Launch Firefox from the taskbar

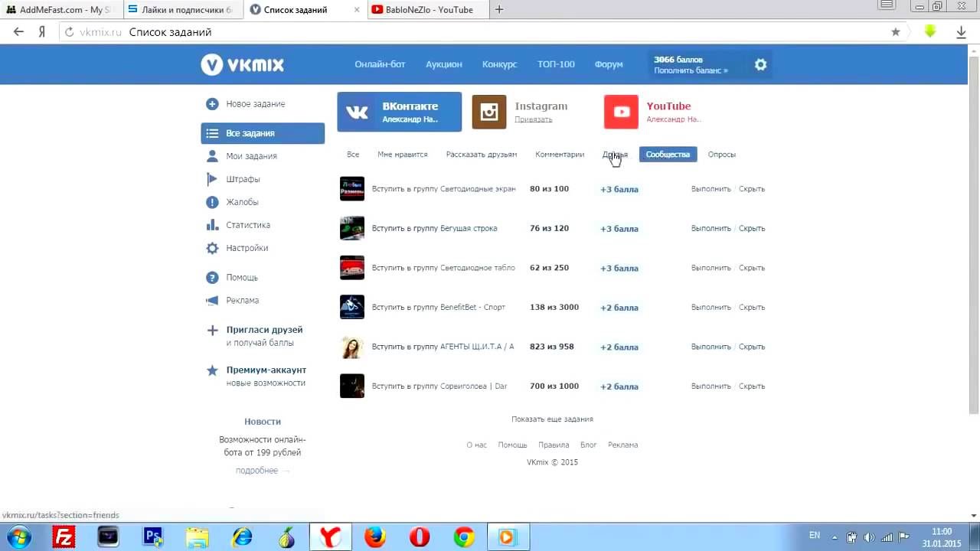374,537
